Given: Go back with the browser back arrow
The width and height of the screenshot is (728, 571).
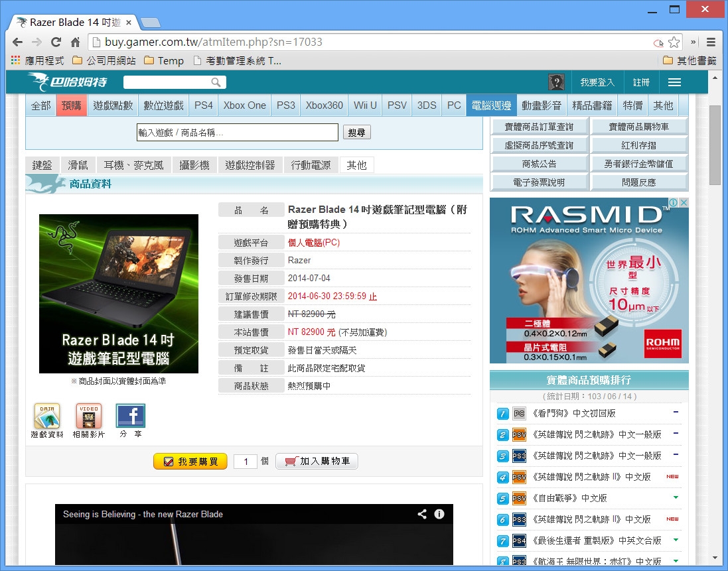Looking at the screenshot, I should click(18, 42).
